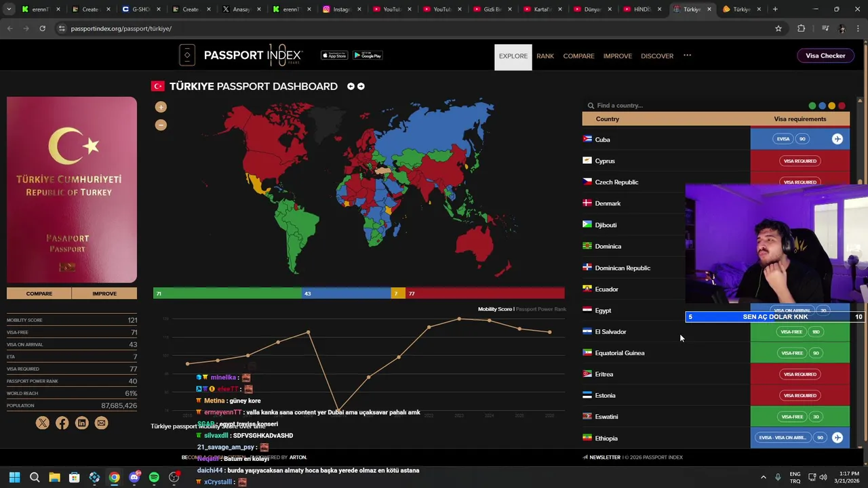Open Microsoft Store from taskbar
Viewport: 868px width, 488px height.
(75, 478)
